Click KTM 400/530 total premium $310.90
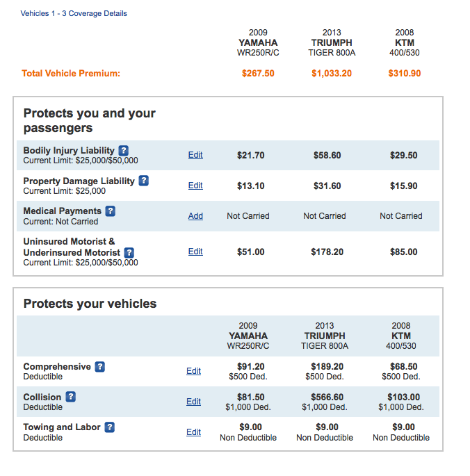Screen dimensions: 470x476 [x=405, y=74]
